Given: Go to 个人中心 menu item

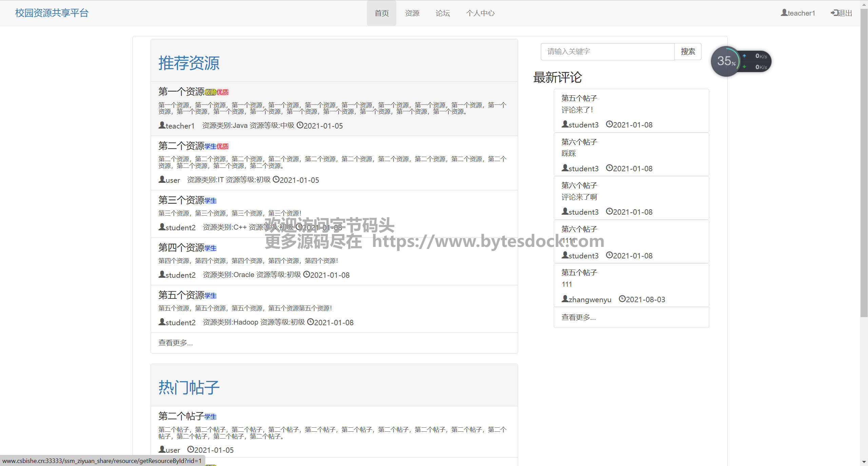Looking at the screenshot, I should 480,13.
